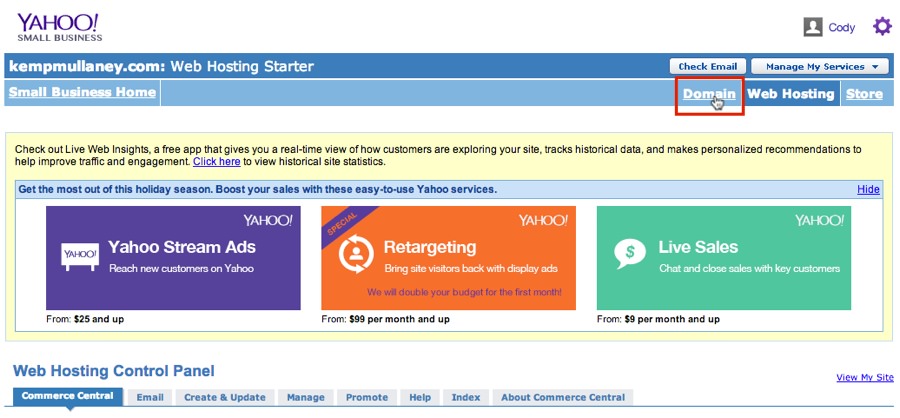Click the From: $9 per month price text
The width and height of the screenshot is (900, 418).
click(658, 319)
